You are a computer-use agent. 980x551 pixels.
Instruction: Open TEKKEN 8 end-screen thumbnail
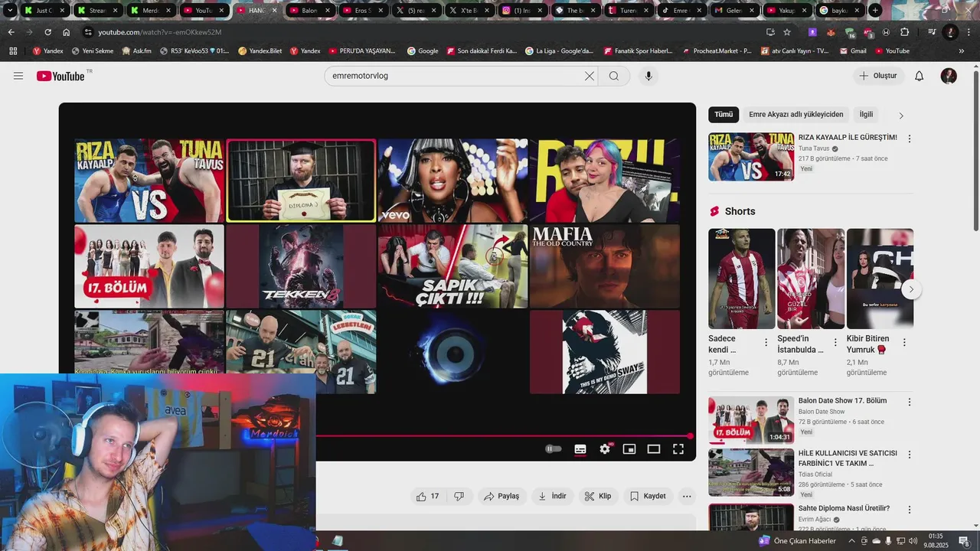click(301, 266)
